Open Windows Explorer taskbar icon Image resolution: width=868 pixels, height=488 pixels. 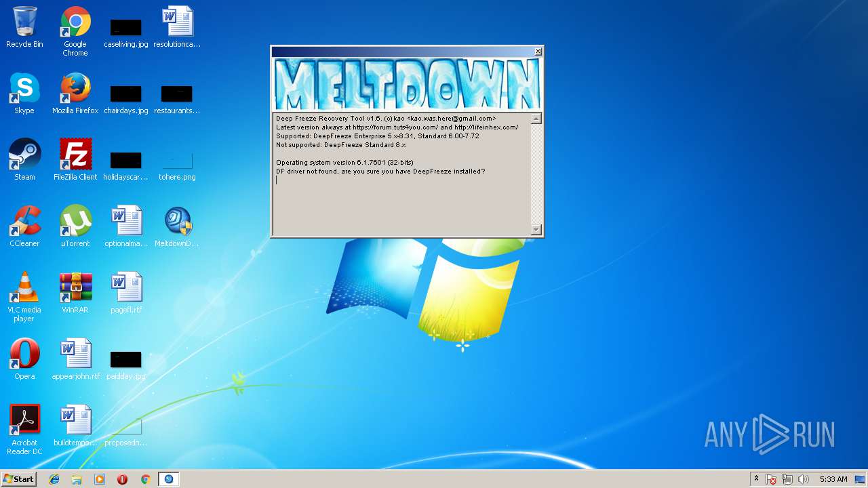77,479
